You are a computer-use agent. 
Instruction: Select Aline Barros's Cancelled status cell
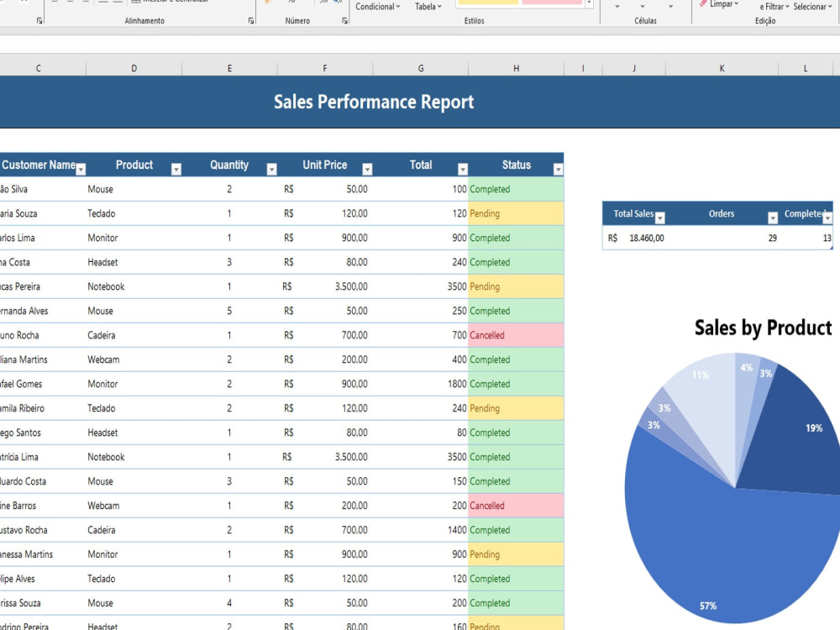[516, 506]
